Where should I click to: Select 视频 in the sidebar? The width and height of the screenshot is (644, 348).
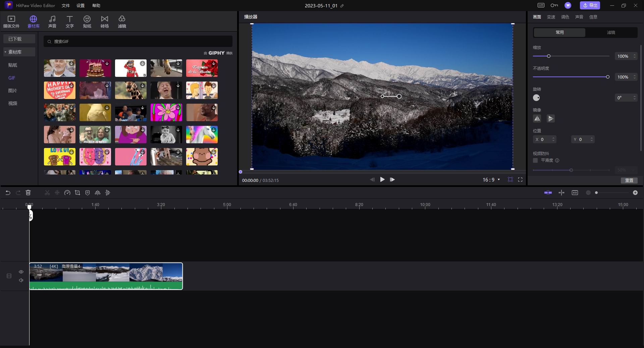(12, 103)
